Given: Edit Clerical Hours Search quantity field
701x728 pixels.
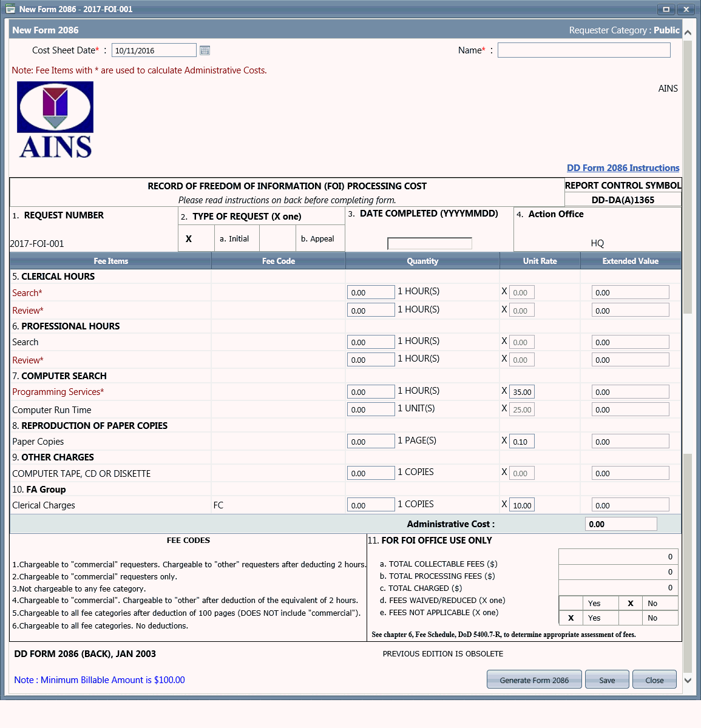Looking at the screenshot, I should click(x=371, y=292).
